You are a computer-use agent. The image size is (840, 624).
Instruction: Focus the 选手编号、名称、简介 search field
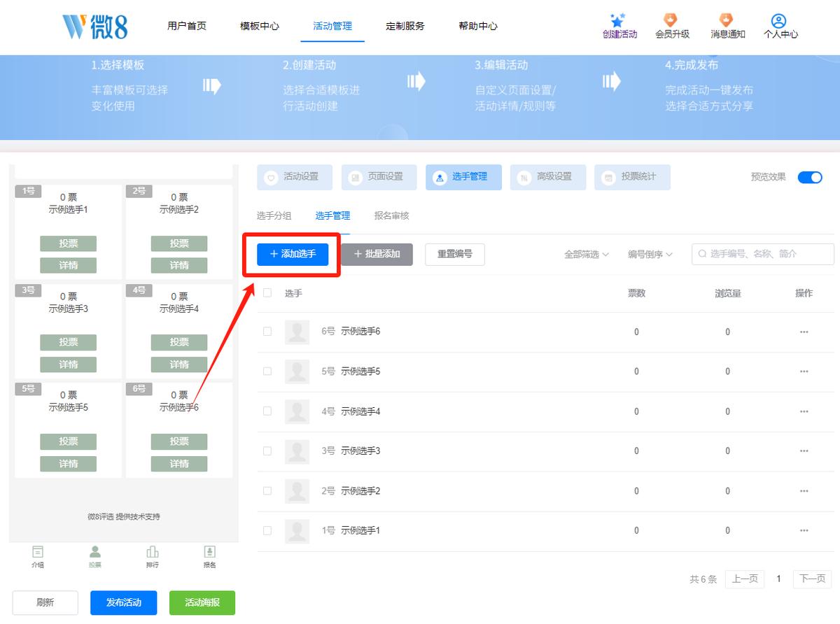[763, 254]
